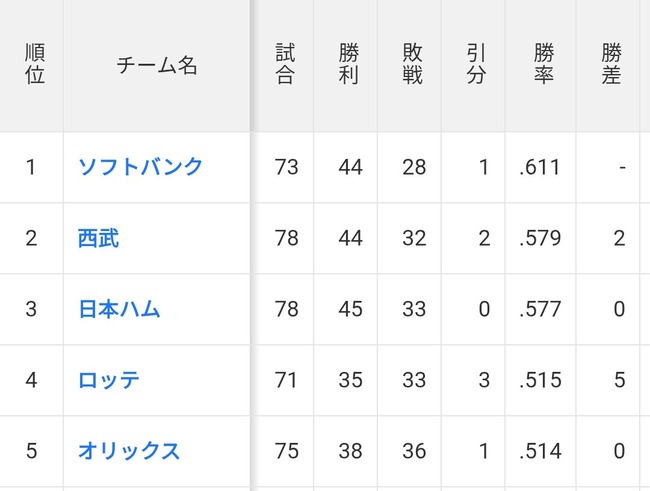
Task: Open the ロッテ team link
Action: pos(109,380)
